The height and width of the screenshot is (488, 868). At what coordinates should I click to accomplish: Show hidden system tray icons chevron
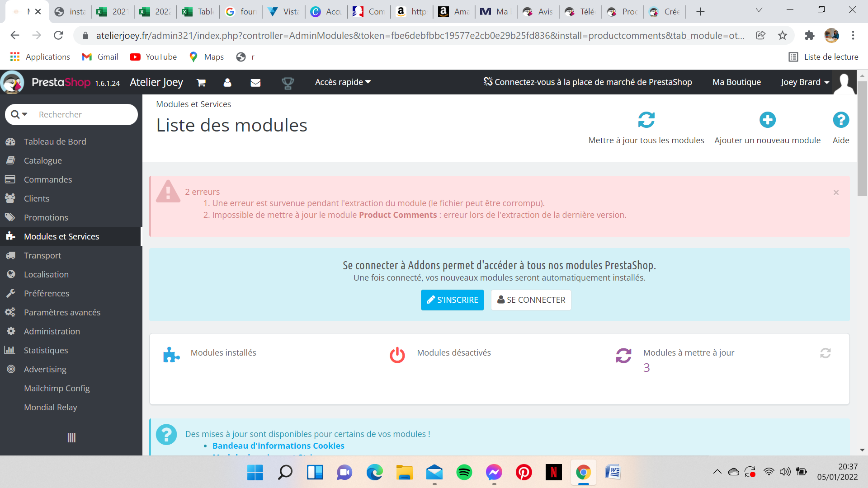717,472
